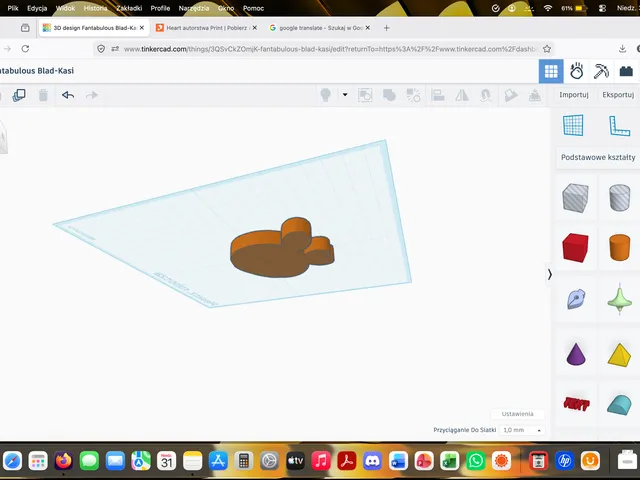Click the Mirror tool icon
The image size is (640, 480).
pyautogui.click(x=462, y=95)
